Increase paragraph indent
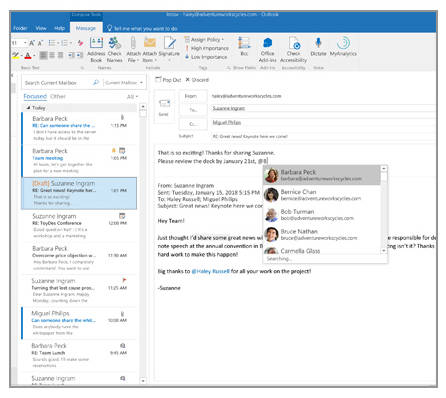 click(x=80, y=55)
